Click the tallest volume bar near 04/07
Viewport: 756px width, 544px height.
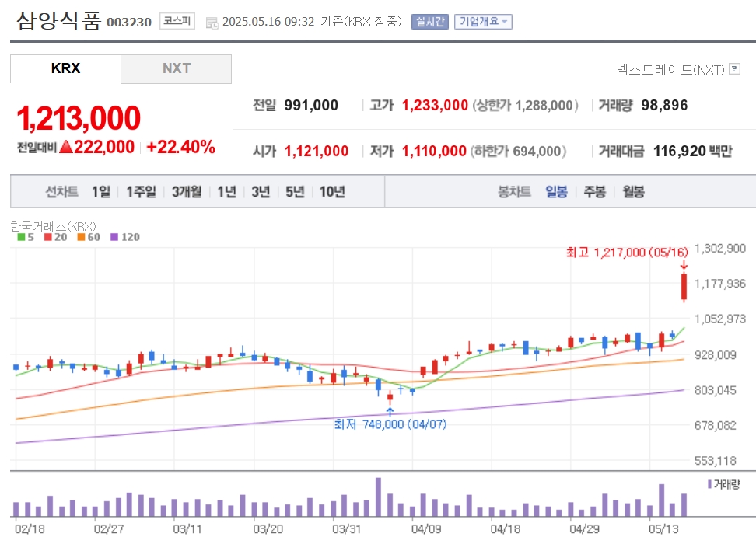(x=379, y=497)
